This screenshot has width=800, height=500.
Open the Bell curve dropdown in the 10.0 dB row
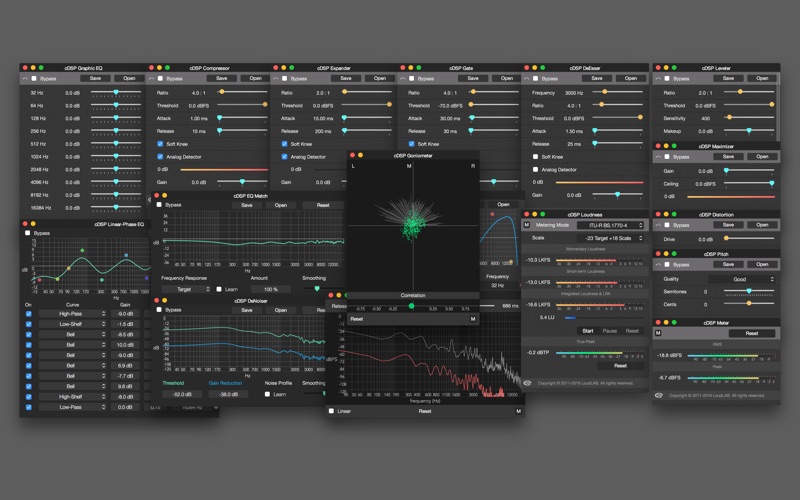pos(72,345)
